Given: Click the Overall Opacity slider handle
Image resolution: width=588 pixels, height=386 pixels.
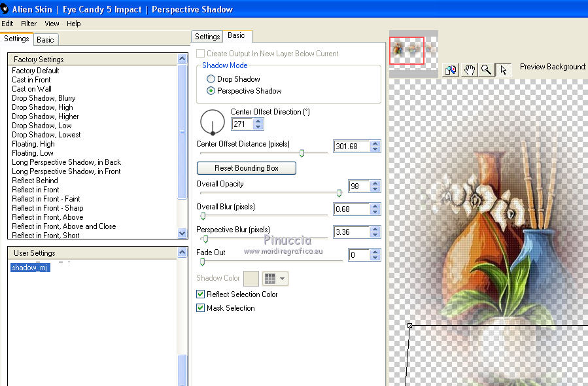Looking at the screenshot, I should [x=339, y=193].
